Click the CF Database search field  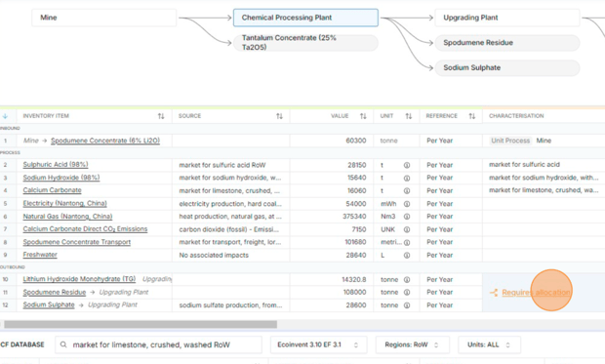159,344
